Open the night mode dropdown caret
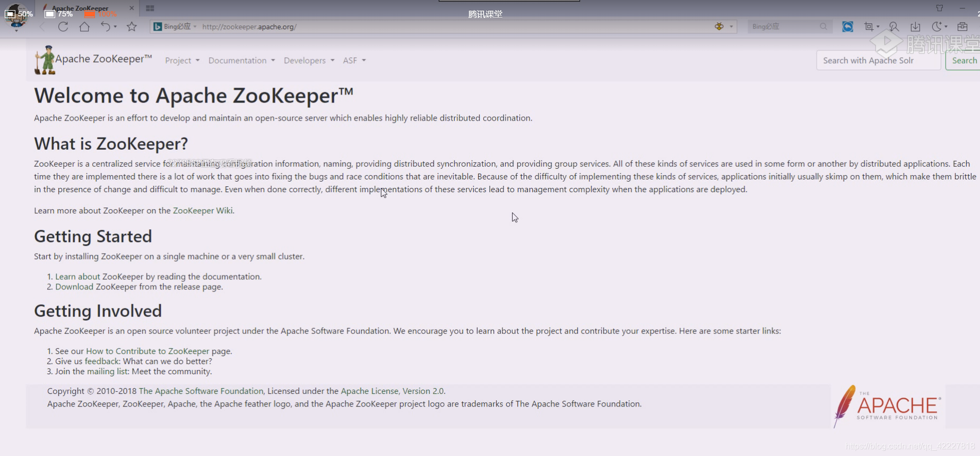This screenshot has width=980, height=456. (946, 27)
